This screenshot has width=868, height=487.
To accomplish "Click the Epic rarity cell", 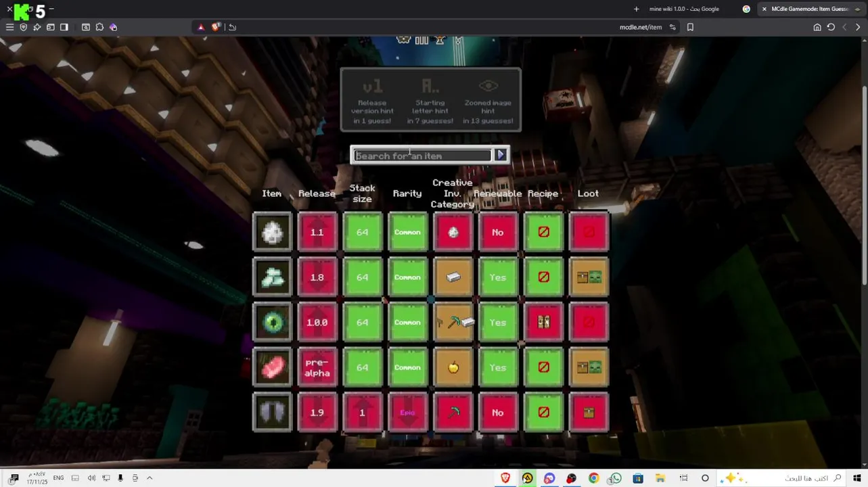I will pos(408,413).
